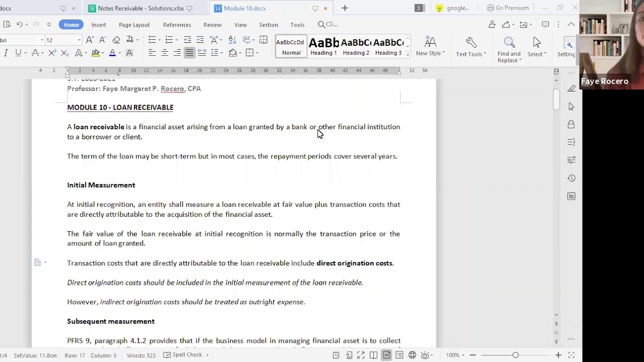Click the lock icon in right sidebar
Image resolution: width=644 pixels, height=362 pixels.
tap(571, 124)
